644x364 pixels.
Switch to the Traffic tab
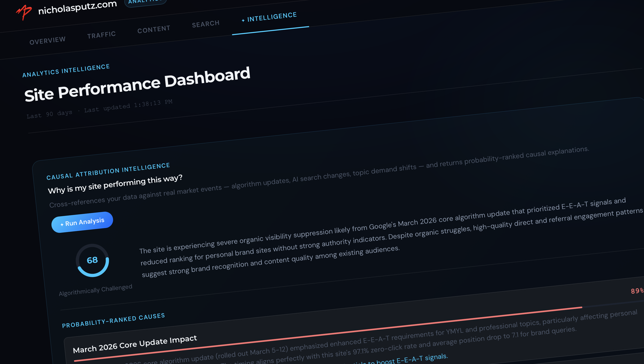pos(101,35)
